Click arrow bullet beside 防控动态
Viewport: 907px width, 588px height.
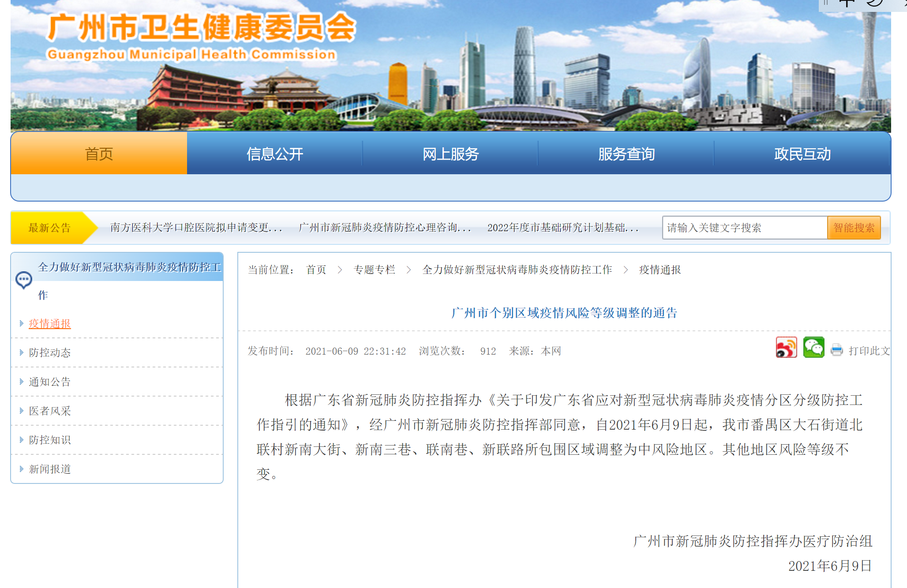pos(21,352)
